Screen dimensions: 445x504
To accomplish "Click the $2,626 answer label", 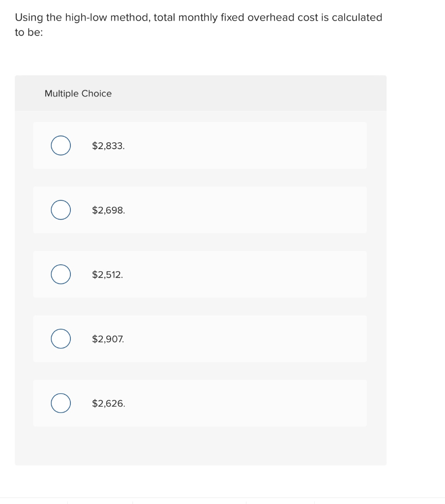I will tap(108, 403).
